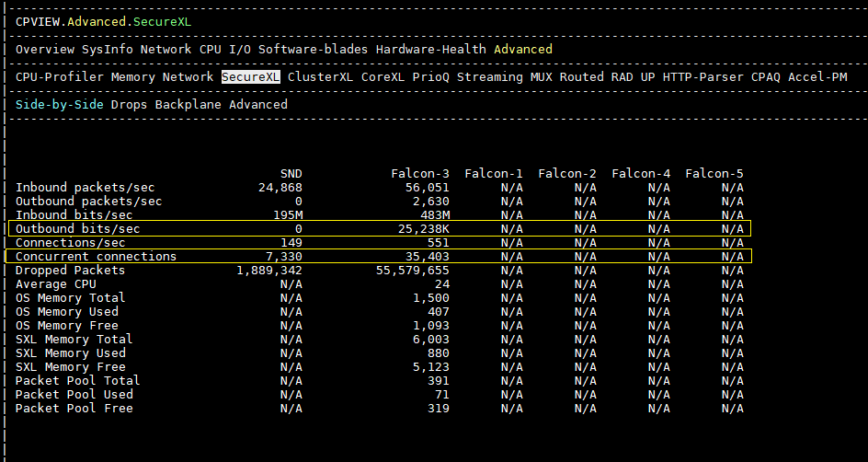Click the OS Memory Free label
This screenshot has width=868, height=462.
pos(67,325)
